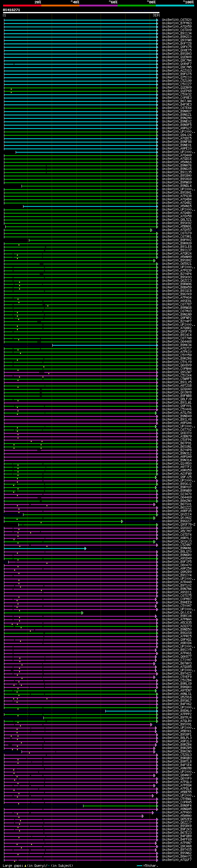Image resolution: width=197 pixels, height=868 pixels.
Task: Select hit label UniRef100_A7Q1F7
Action: [177, 860]
